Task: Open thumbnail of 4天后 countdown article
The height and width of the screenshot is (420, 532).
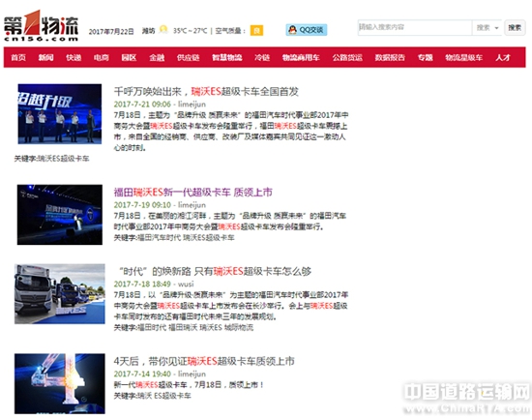Action: click(x=60, y=383)
